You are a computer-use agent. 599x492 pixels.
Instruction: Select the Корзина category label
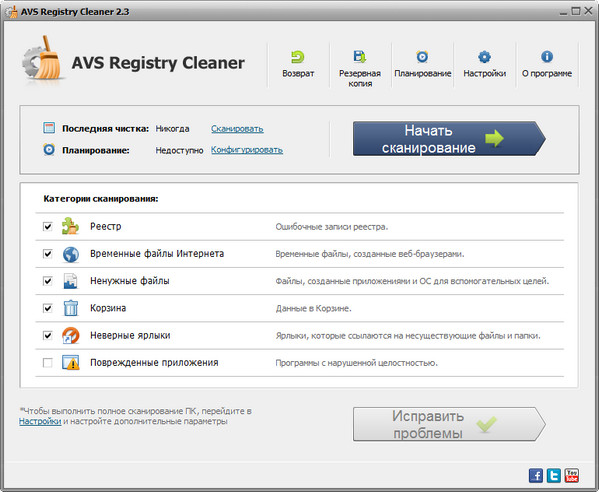[x=108, y=308]
